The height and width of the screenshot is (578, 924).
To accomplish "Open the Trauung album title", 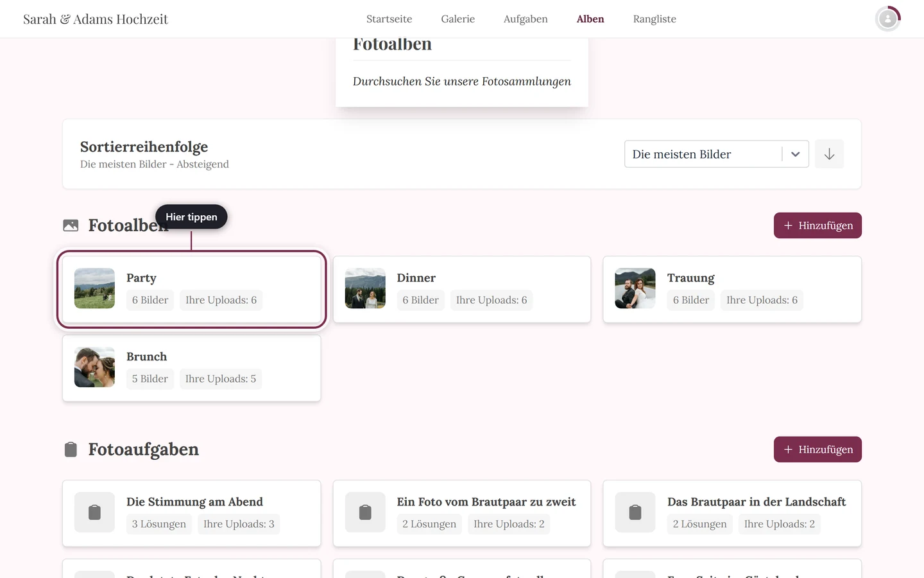I will coord(691,278).
